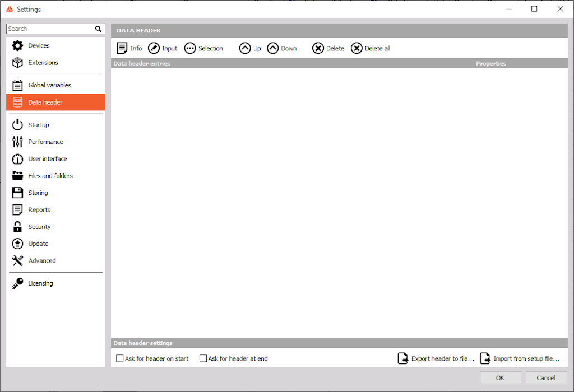This screenshot has height=392, width=574.
Task: Go to Security label
Action: [40, 227]
